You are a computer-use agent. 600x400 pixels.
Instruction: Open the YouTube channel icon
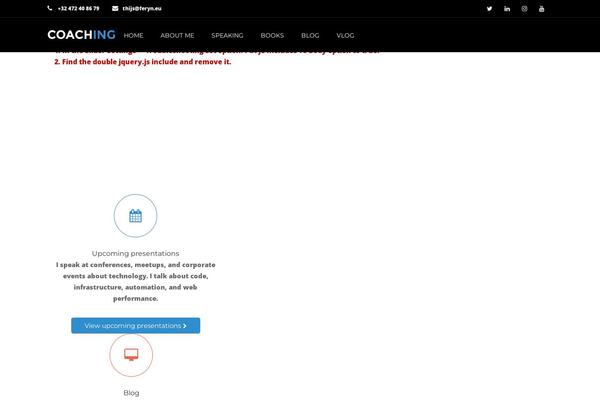point(541,9)
